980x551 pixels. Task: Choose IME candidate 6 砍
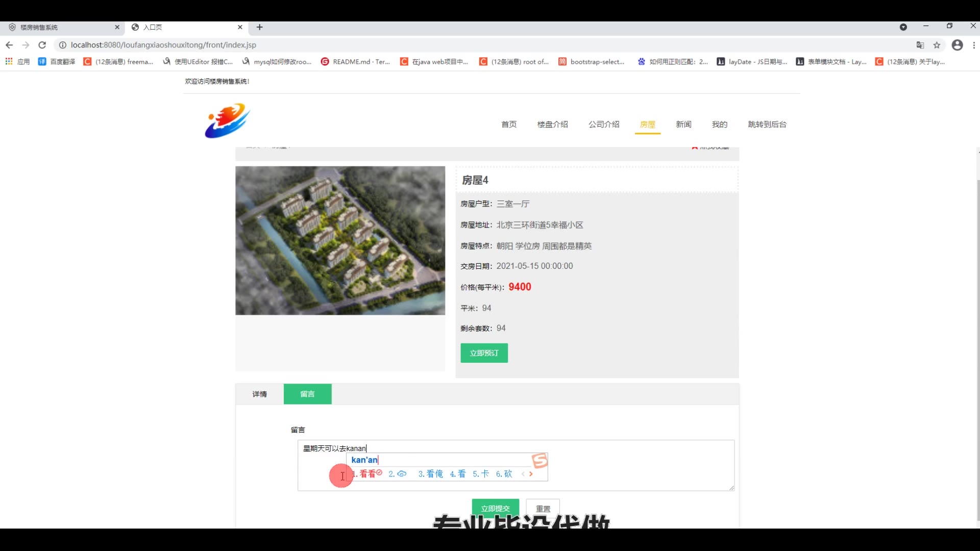(504, 474)
